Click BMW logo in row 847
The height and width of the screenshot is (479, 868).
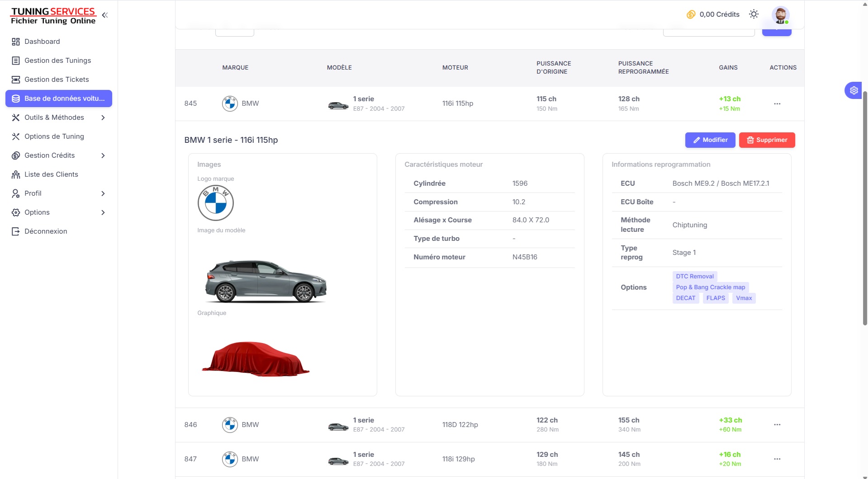(x=230, y=459)
